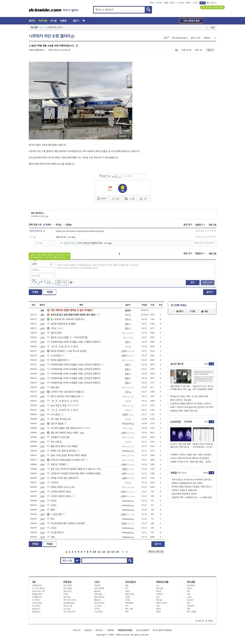Open the 인물갤 tab in navigation bar
Image resolution: width=245 pixels, height=644 pixels.
tap(63, 21)
